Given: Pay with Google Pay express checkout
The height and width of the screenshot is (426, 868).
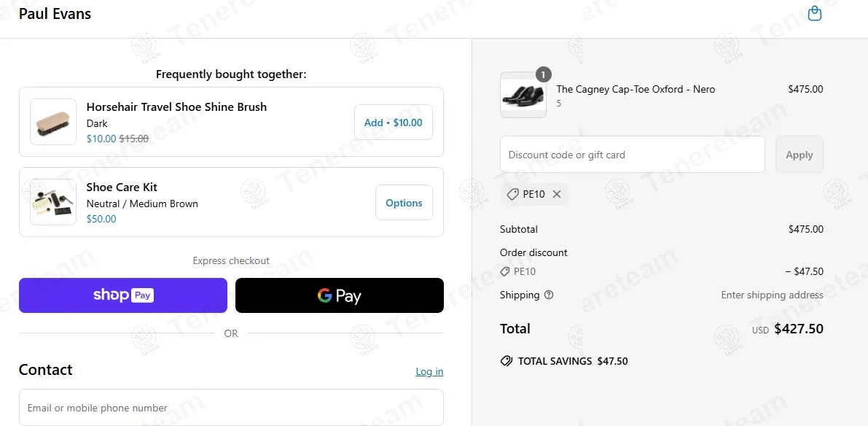Looking at the screenshot, I should [x=339, y=295].
